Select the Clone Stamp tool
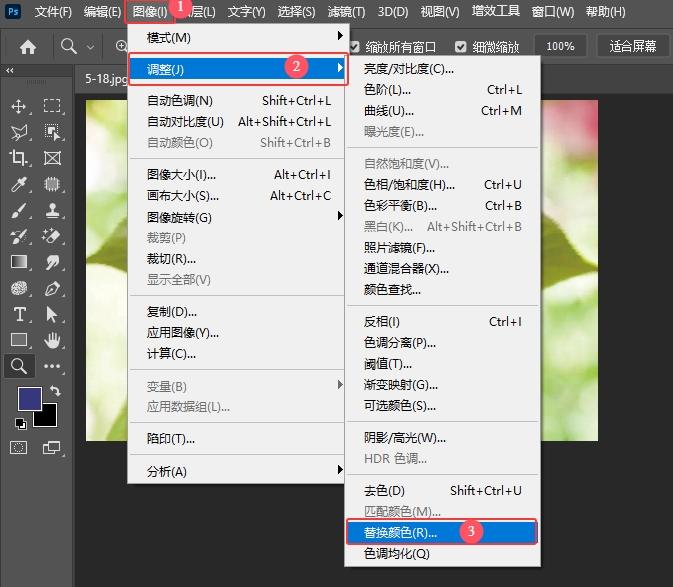The height and width of the screenshot is (587, 673). tap(52, 210)
